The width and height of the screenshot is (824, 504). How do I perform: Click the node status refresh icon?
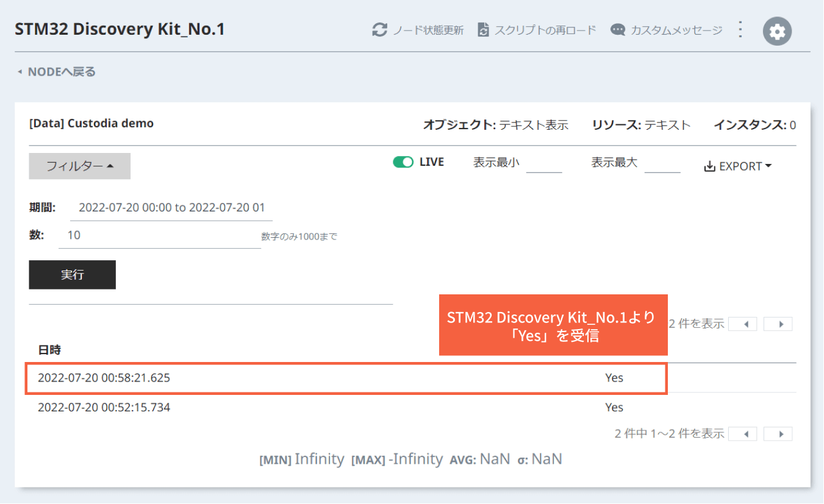[x=379, y=29]
